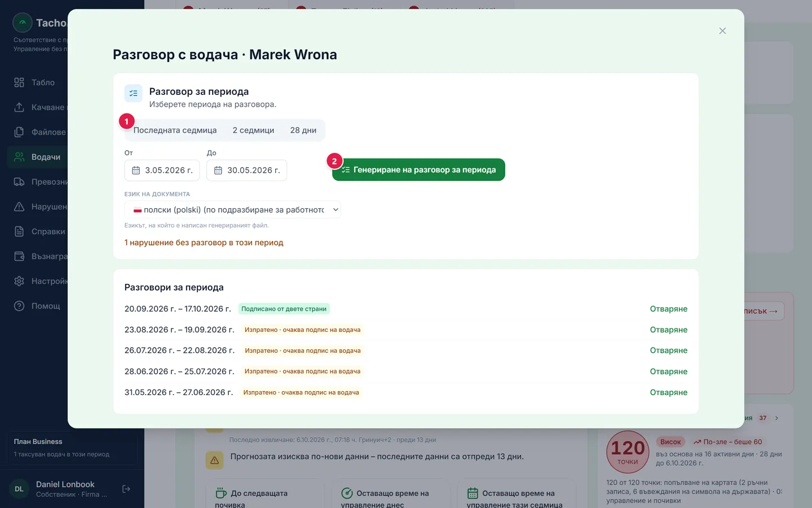Select the 2 седмици period option

[254, 130]
